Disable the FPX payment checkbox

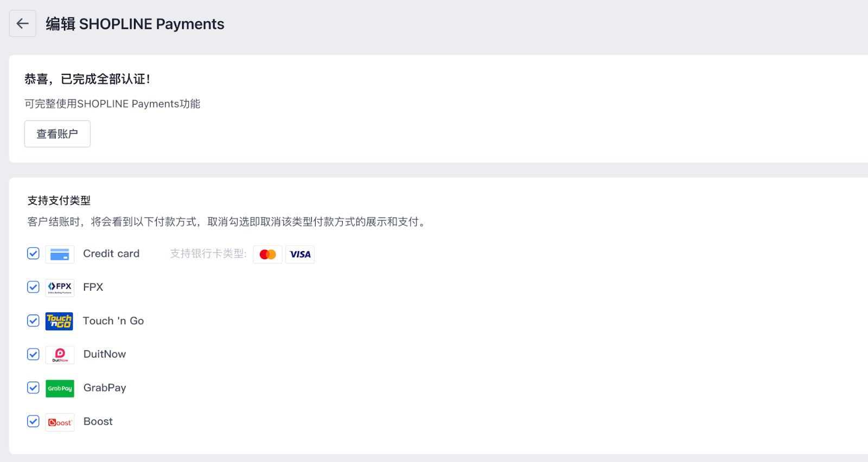coord(33,287)
